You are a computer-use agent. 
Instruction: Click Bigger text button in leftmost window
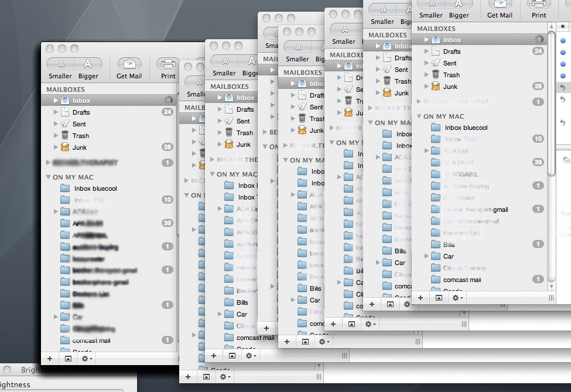click(x=88, y=64)
